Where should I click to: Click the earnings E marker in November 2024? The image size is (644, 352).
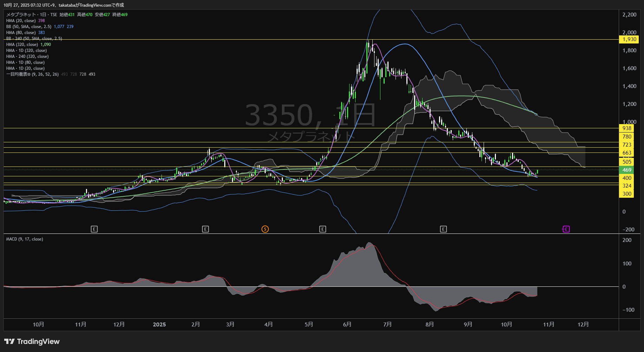point(94,229)
